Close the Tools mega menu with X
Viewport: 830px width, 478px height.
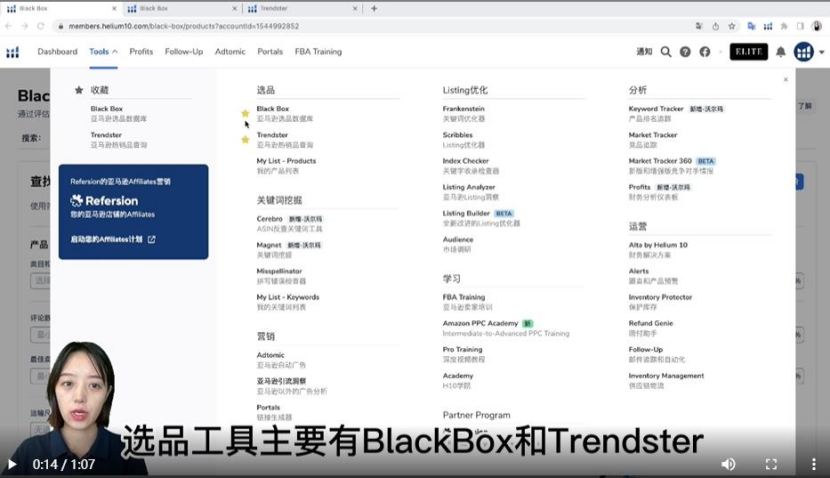click(785, 79)
